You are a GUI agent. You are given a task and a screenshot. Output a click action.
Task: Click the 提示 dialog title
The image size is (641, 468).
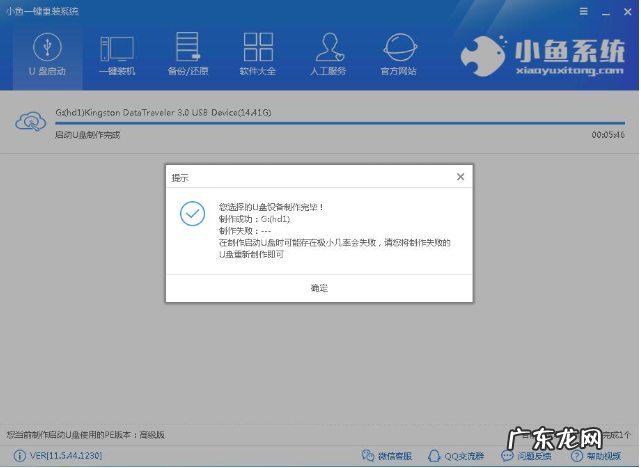pos(180,178)
